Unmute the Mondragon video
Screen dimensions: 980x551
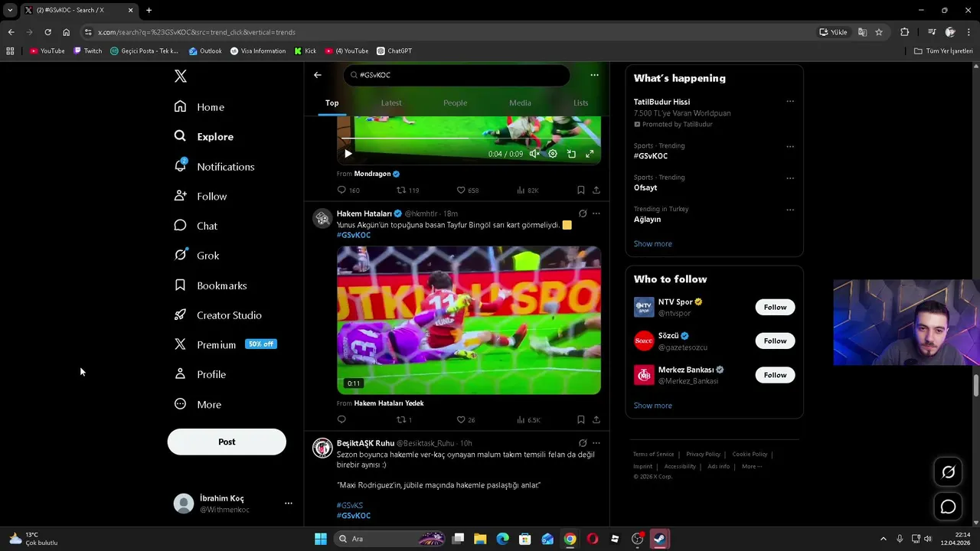(x=534, y=154)
